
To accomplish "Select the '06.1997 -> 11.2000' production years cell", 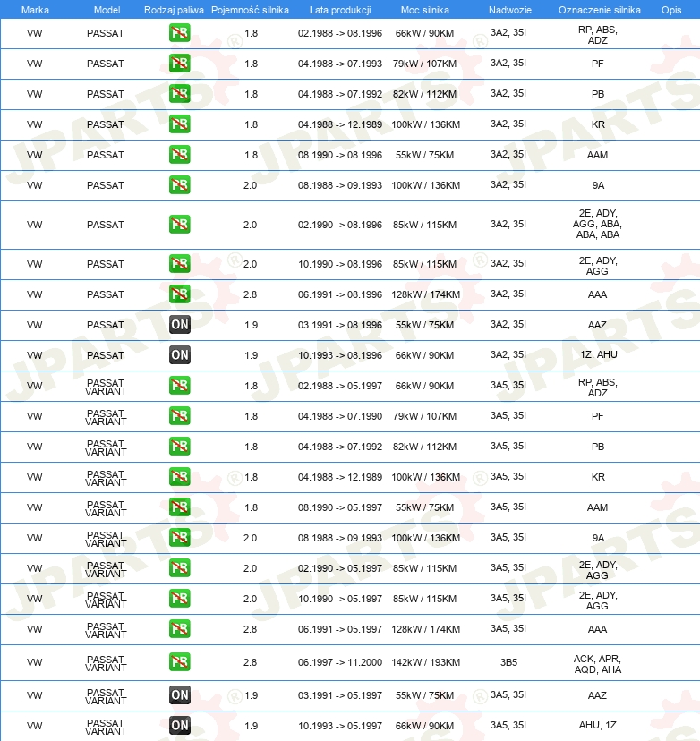I will (340, 662).
